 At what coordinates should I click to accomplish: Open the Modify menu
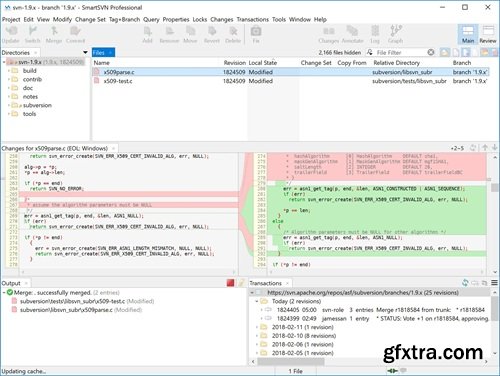[62, 19]
